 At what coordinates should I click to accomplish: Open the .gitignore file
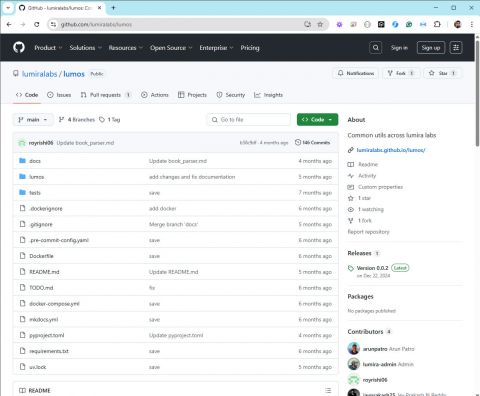click(41, 224)
